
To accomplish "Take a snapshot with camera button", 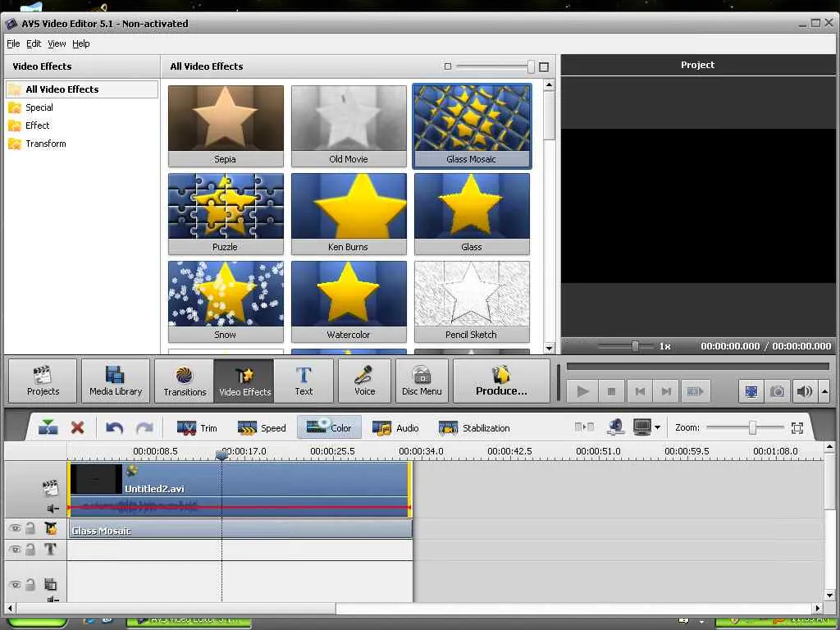I will (778, 391).
